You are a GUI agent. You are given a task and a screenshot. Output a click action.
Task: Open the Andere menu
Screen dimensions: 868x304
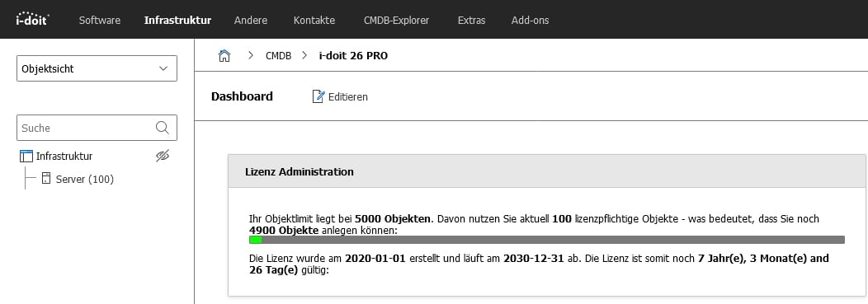(x=251, y=21)
